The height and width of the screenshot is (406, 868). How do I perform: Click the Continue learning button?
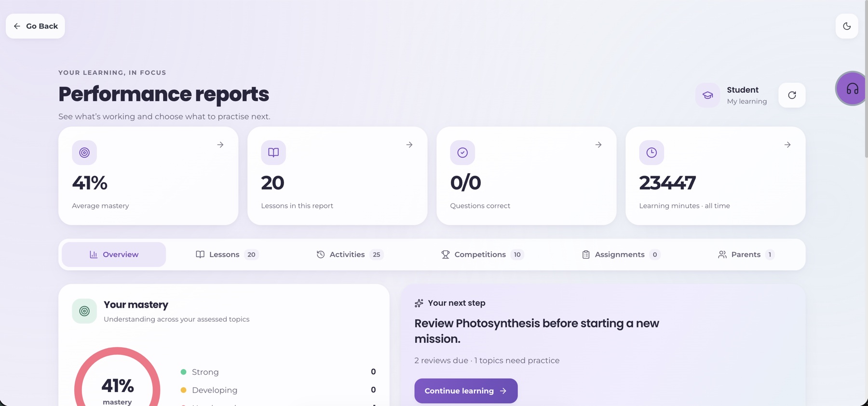pyautogui.click(x=466, y=391)
